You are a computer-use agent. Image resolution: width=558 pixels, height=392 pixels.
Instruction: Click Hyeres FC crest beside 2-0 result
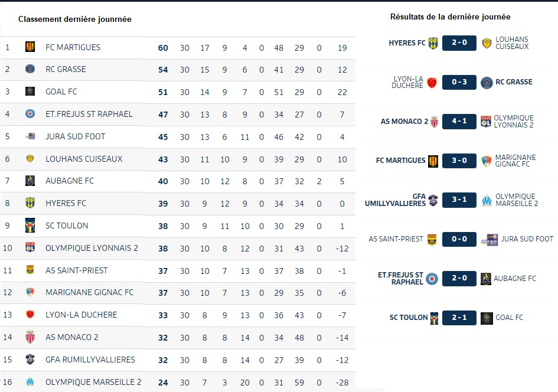[x=433, y=43]
